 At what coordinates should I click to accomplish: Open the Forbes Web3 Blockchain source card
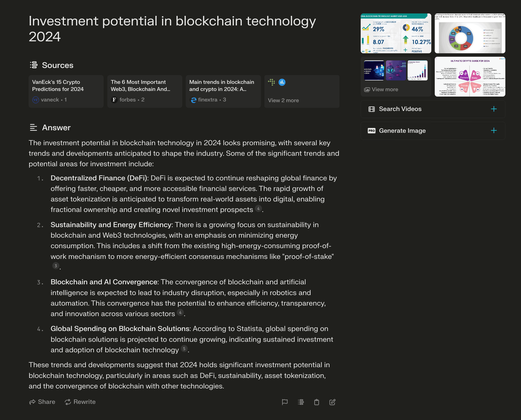point(145,91)
